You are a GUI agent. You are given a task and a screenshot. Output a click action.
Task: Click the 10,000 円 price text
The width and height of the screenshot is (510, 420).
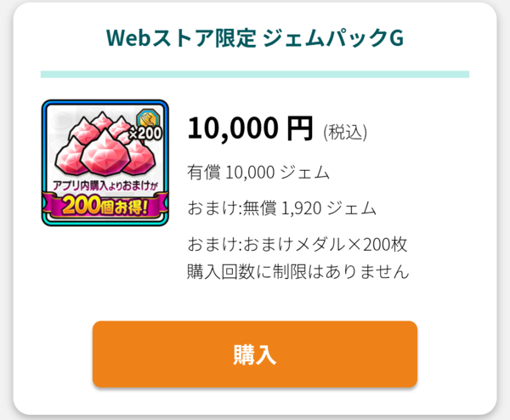[x=250, y=128]
